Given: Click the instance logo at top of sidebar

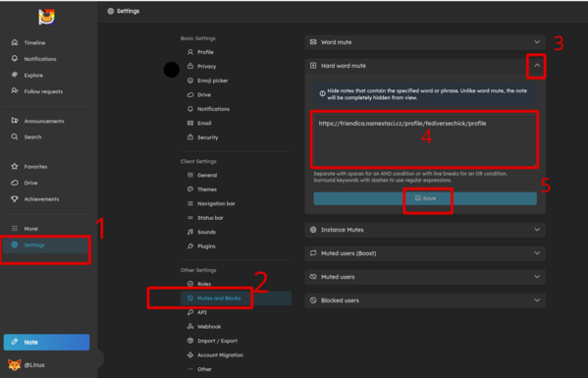Looking at the screenshot, I should pyautogui.click(x=46, y=17).
